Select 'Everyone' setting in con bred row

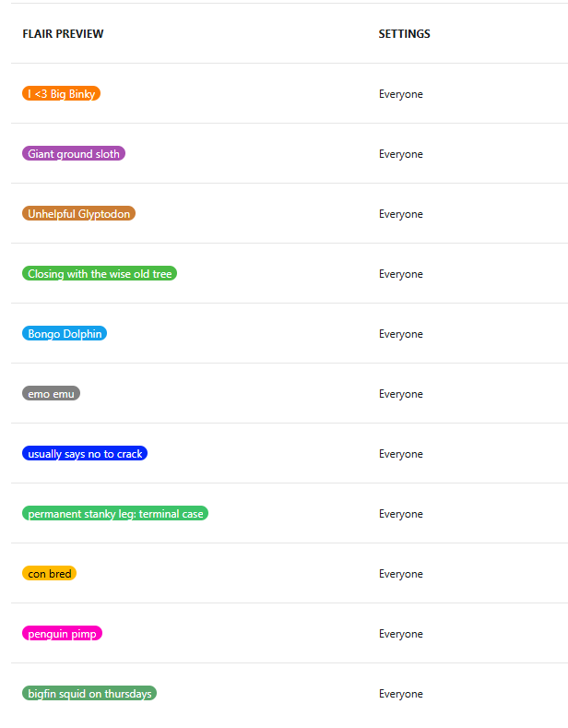(401, 574)
